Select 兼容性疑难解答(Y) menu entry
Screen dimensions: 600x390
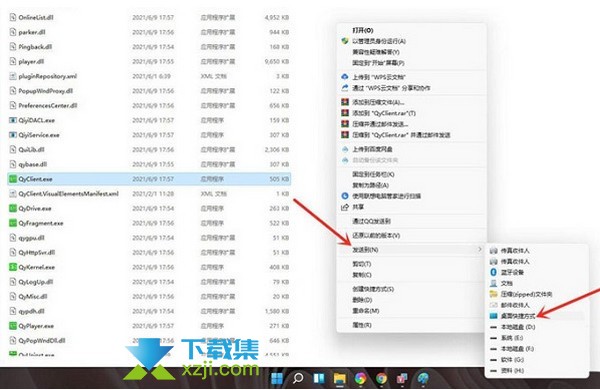pyautogui.click(x=376, y=52)
